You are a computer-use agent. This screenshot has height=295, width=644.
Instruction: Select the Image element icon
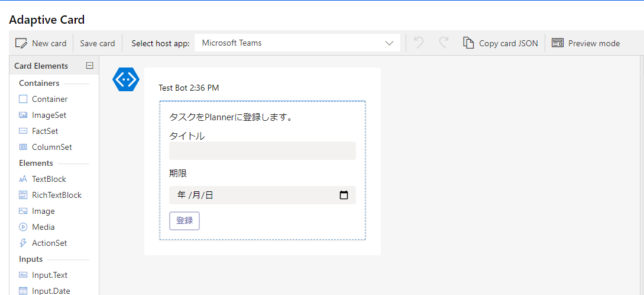tap(23, 211)
